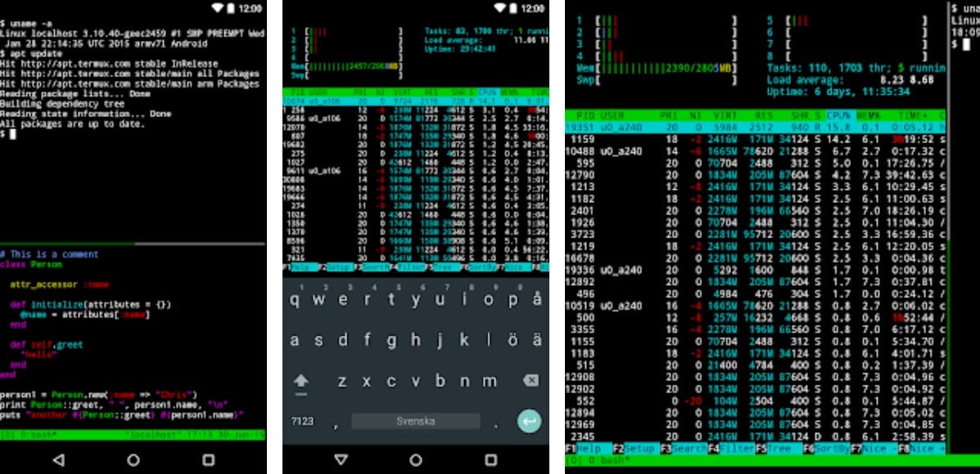The image size is (980, 474).
Task: Tap the battery icon on the keyboard phone
Action: (513, 8)
